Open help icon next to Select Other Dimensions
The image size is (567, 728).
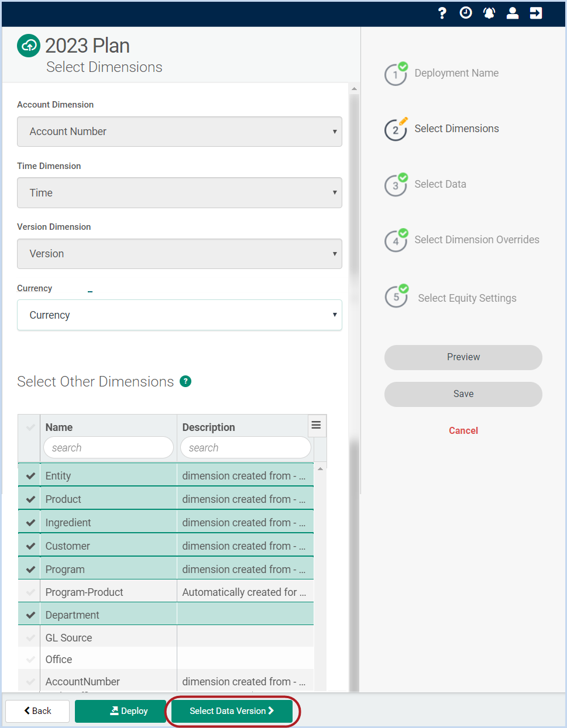click(185, 381)
